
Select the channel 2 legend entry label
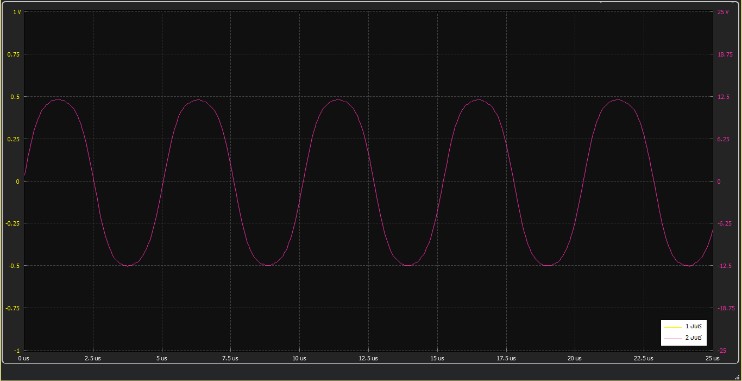pos(693,338)
